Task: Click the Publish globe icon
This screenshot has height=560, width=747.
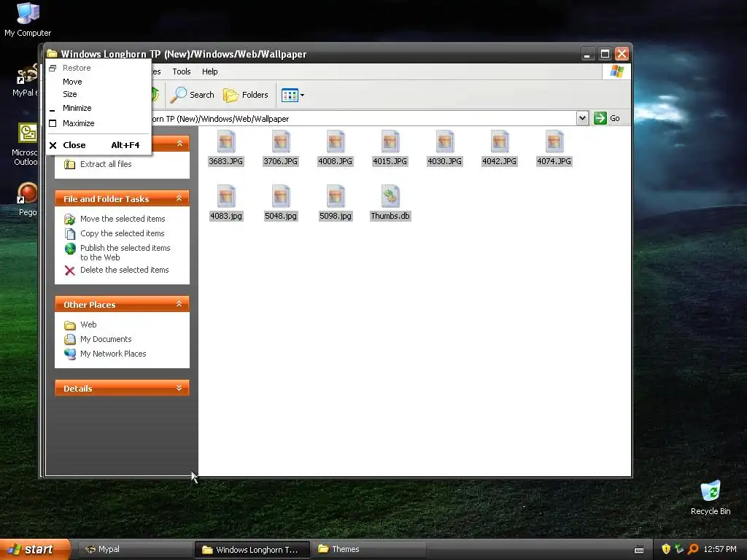Action: [x=70, y=249]
